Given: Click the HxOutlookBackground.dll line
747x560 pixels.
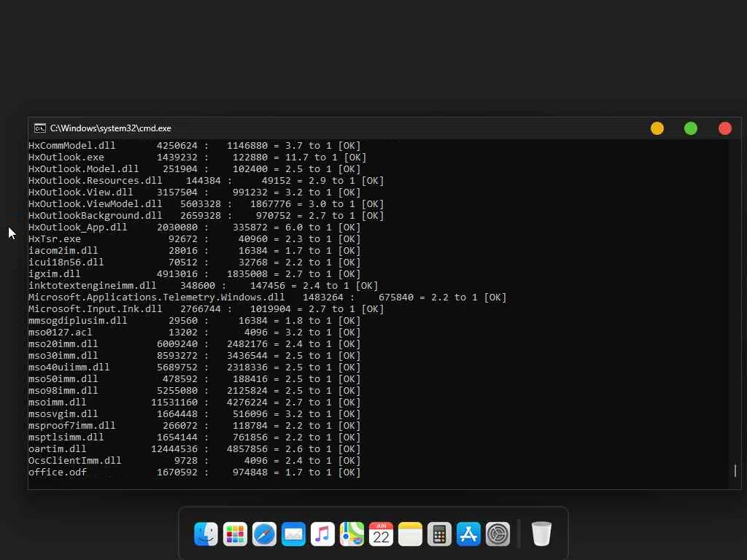Looking at the screenshot, I should pyautogui.click(x=206, y=216).
